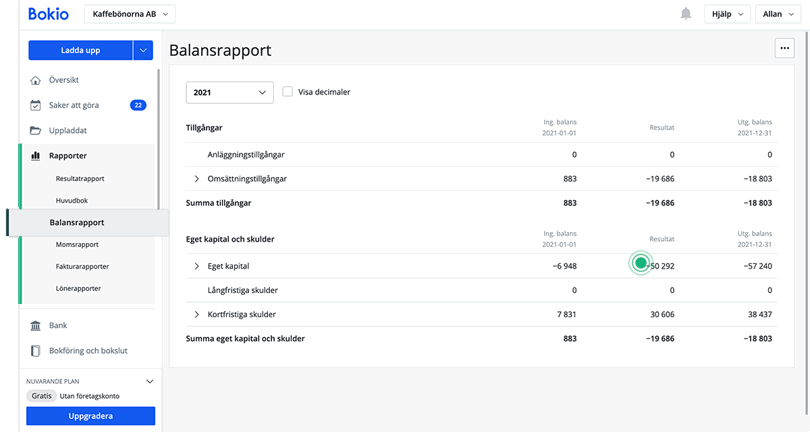Open the Resultatrapport report
The image size is (810, 432).
80,179
